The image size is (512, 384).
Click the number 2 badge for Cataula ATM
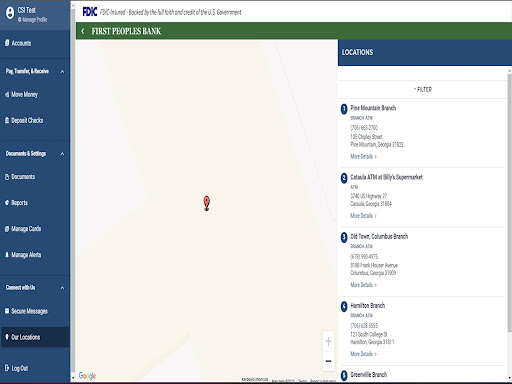344,178
